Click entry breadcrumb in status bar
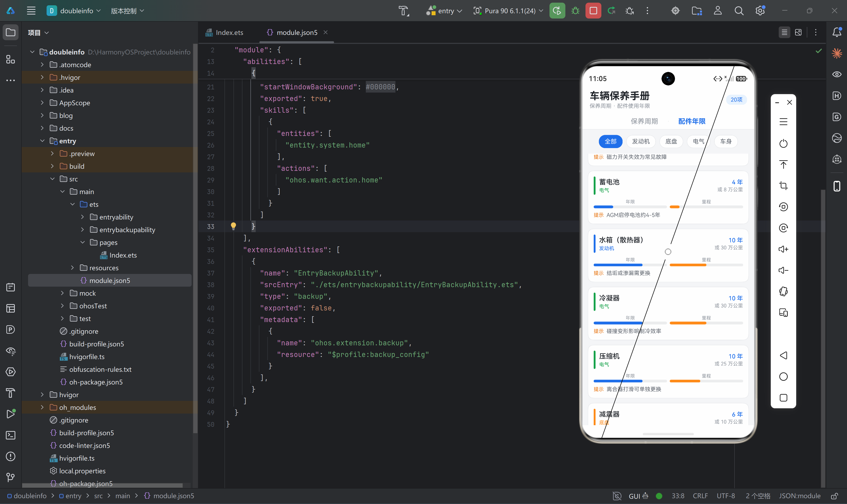The image size is (847, 504). tap(70, 496)
